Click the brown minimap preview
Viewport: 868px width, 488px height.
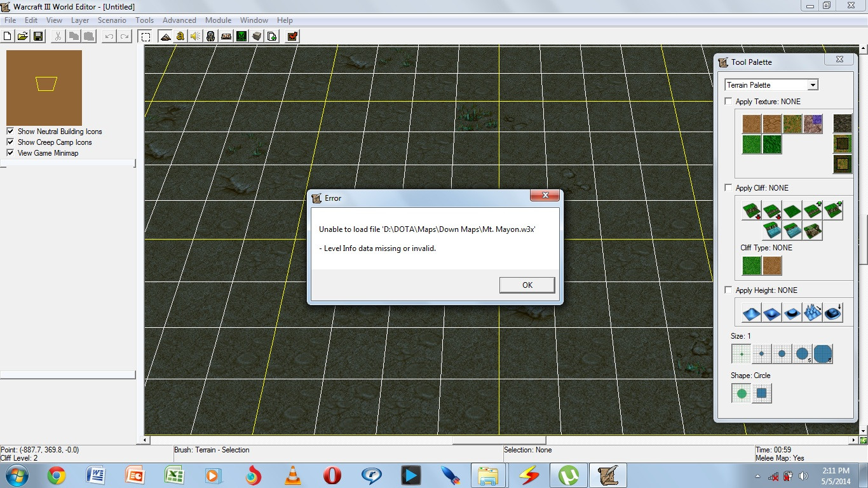(x=44, y=88)
